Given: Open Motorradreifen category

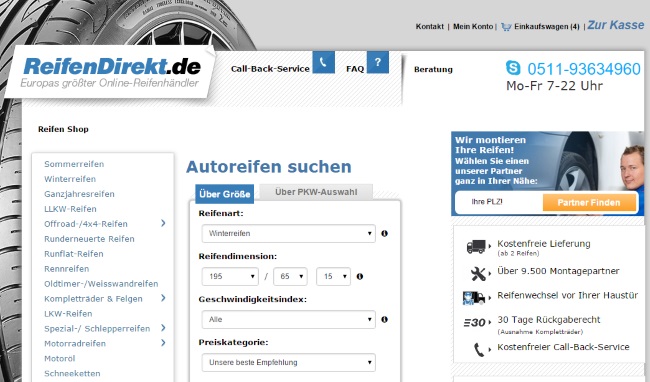Looking at the screenshot, I should click(75, 343).
